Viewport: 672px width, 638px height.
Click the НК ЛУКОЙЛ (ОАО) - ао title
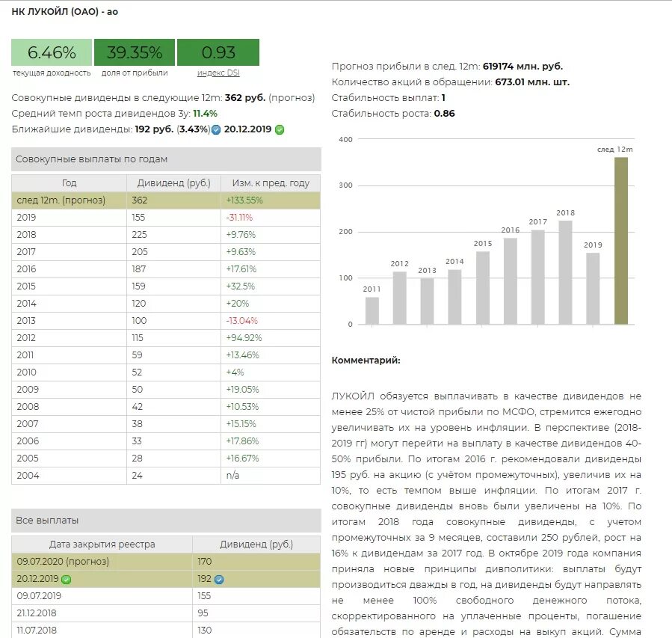coord(65,12)
